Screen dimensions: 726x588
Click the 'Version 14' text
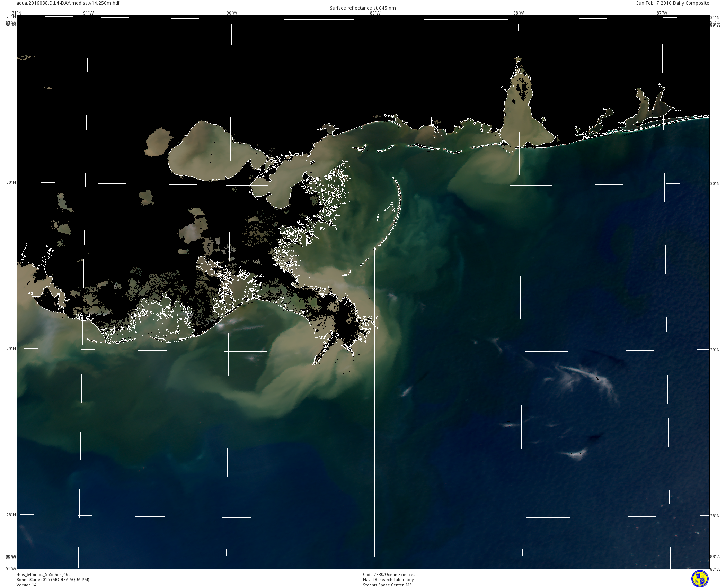click(x=26, y=585)
